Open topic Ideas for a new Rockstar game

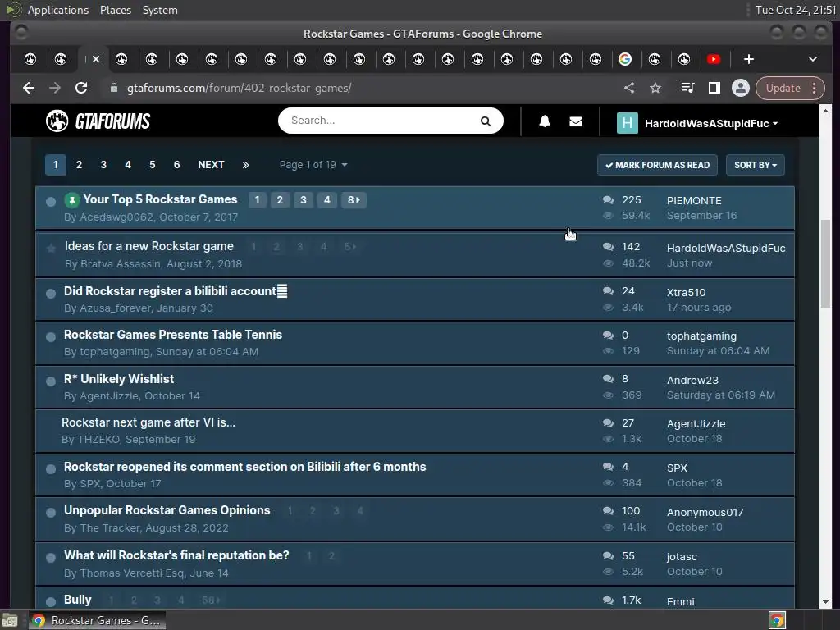(x=149, y=246)
